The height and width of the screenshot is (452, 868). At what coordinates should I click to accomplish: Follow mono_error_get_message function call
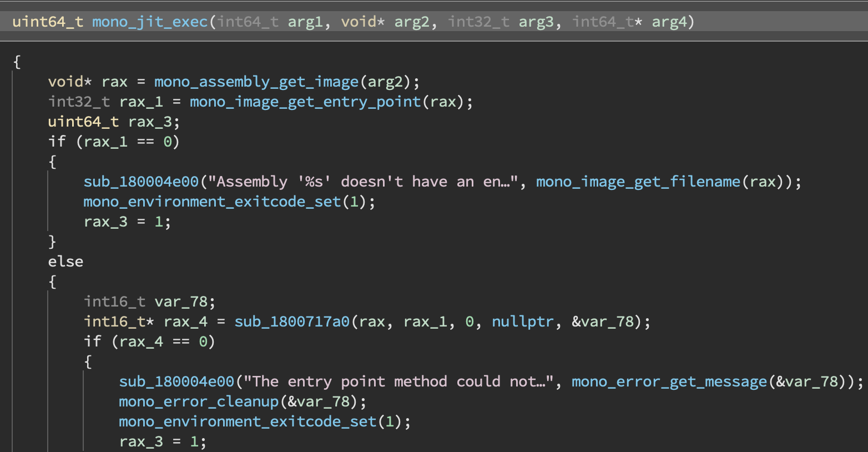tap(669, 381)
